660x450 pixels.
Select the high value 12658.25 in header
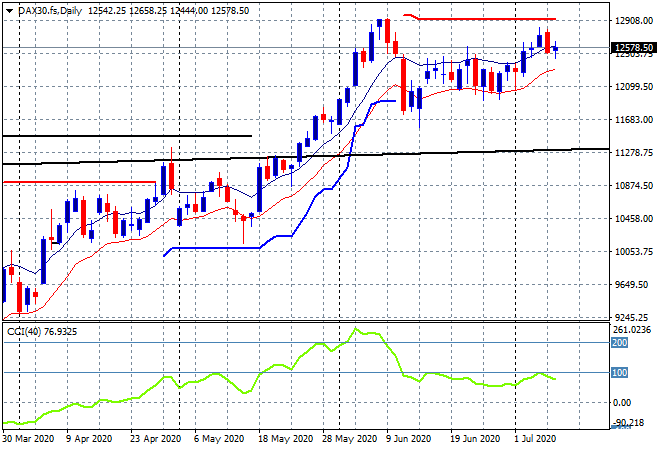(148, 11)
